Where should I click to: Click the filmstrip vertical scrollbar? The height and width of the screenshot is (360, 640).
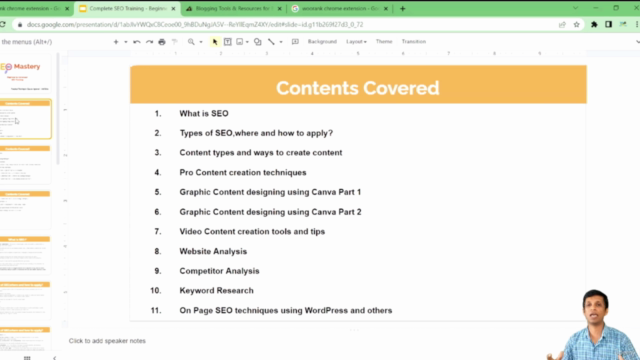[x=58, y=109]
